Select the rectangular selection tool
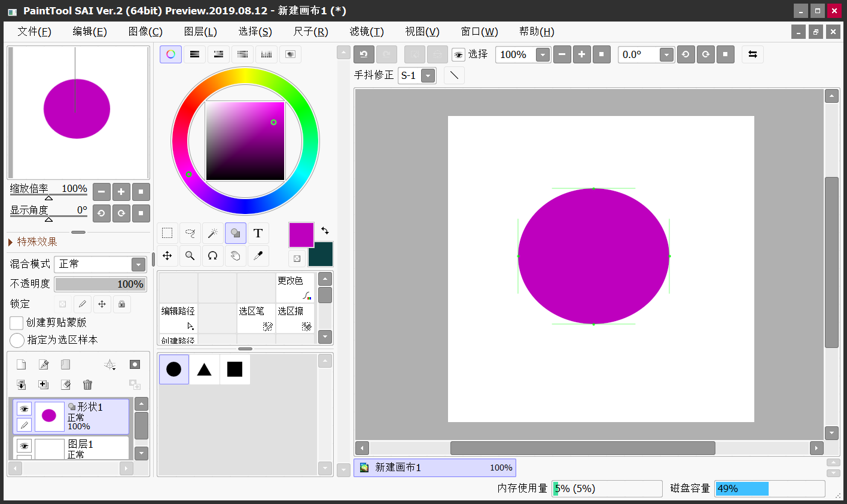The width and height of the screenshot is (847, 504). [x=167, y=233]
